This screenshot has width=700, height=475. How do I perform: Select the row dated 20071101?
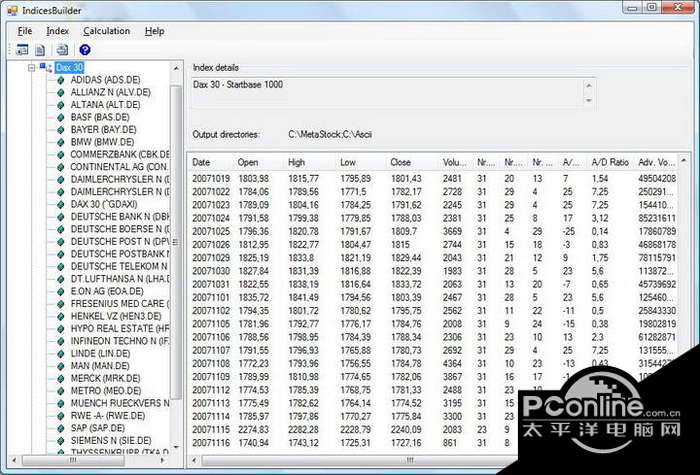click(x=433, y=297)
